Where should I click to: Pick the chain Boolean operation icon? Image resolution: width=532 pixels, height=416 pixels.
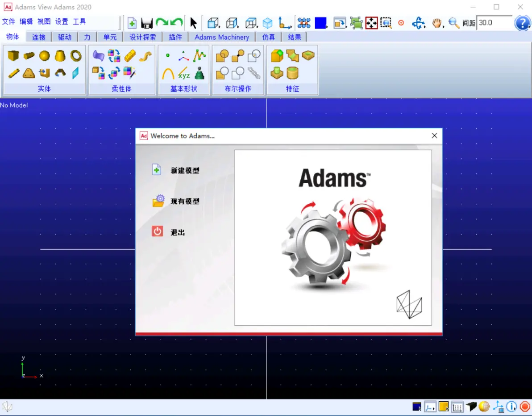pos(254,73)
